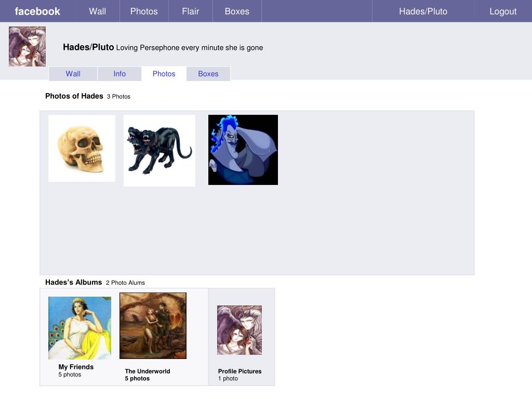532x399 pixels.
Task: Select the Photos profile tab
Action: [x=164, y=74]
